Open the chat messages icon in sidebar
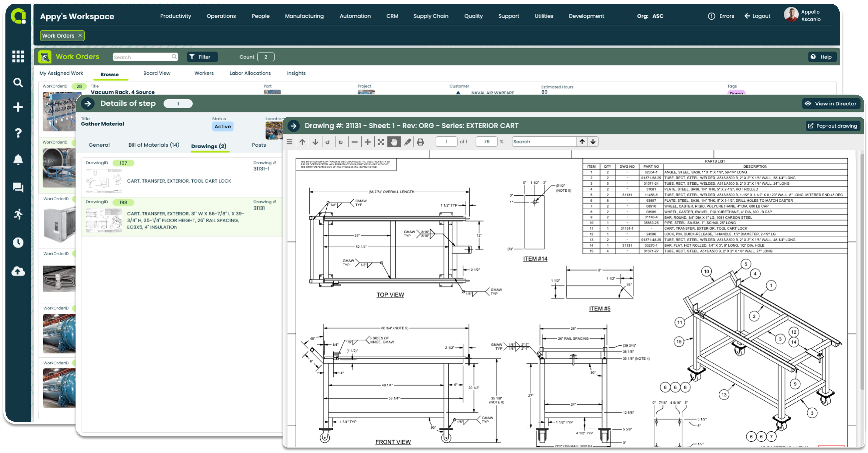 coord(18,187)
